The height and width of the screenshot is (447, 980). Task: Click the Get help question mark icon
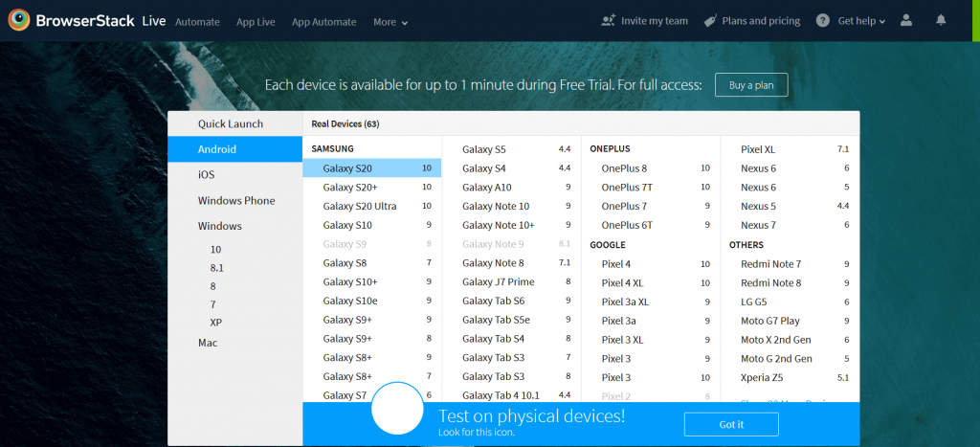(x=823, y=21)
